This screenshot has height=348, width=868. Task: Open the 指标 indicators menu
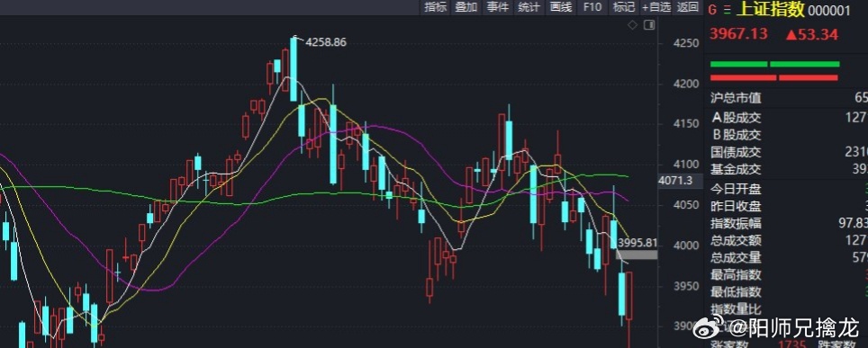click(435, 7)
